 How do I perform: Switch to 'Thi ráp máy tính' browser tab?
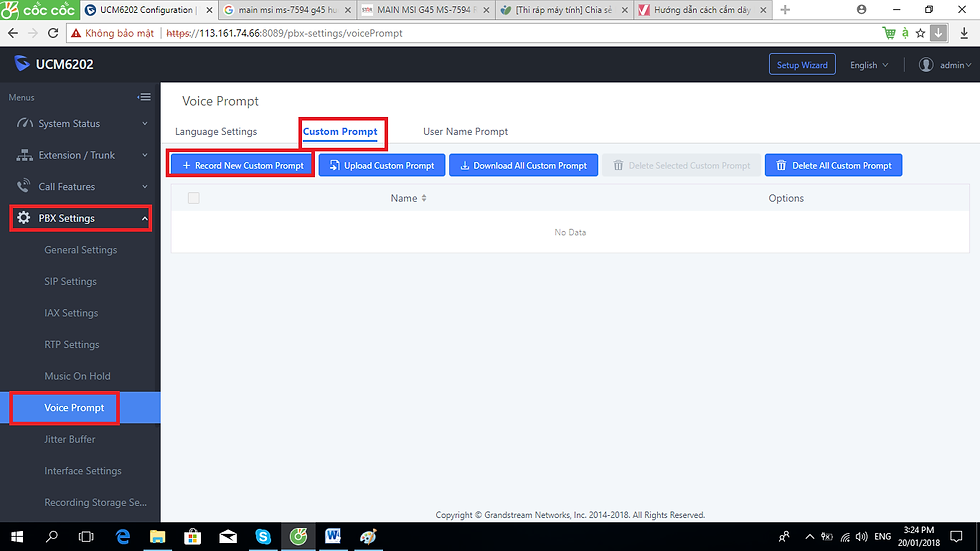[564, 10]
